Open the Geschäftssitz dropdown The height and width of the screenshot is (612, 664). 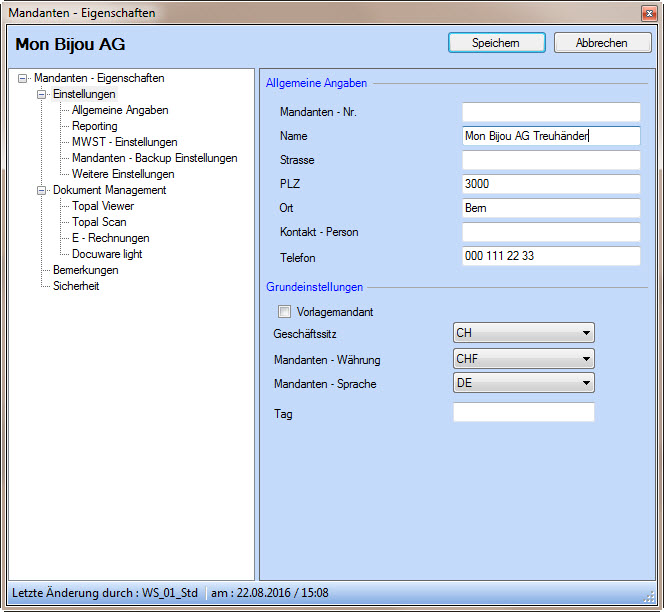(x=524, y=333)
